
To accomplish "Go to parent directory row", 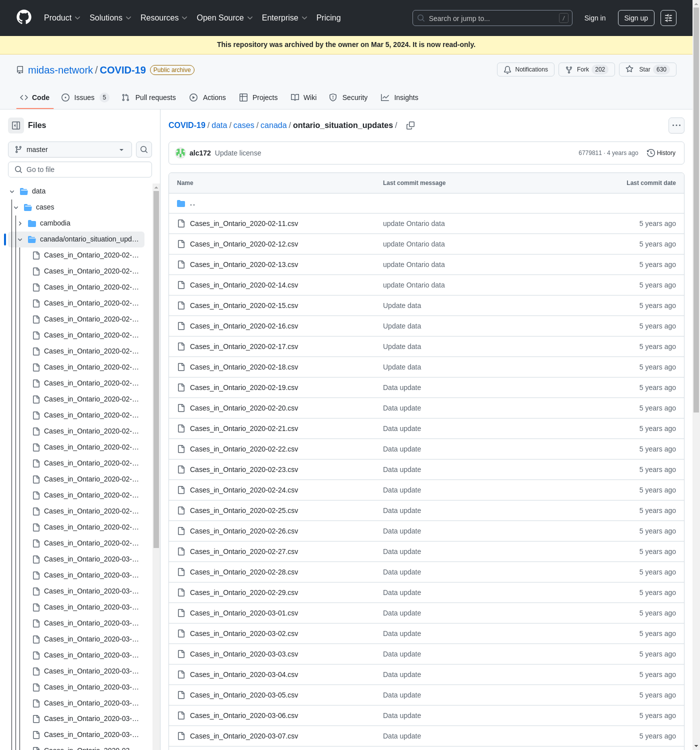I will 192,203.
